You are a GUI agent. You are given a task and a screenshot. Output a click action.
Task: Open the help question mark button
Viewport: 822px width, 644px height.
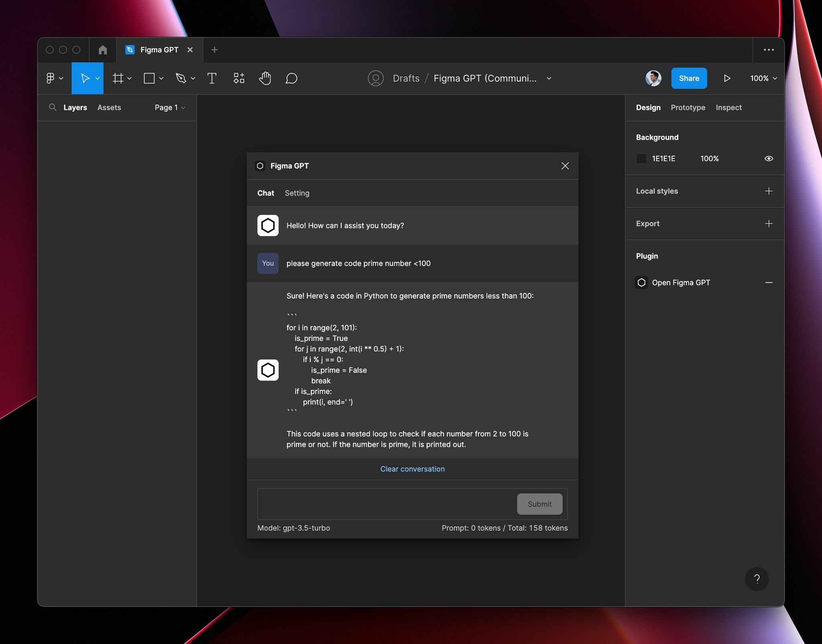tap(757, 579)
